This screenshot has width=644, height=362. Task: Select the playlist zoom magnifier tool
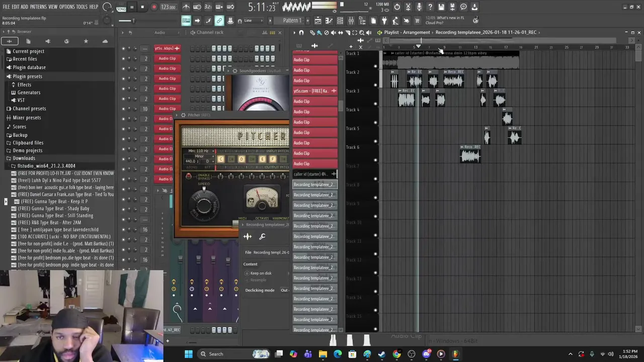coord(362,32)
